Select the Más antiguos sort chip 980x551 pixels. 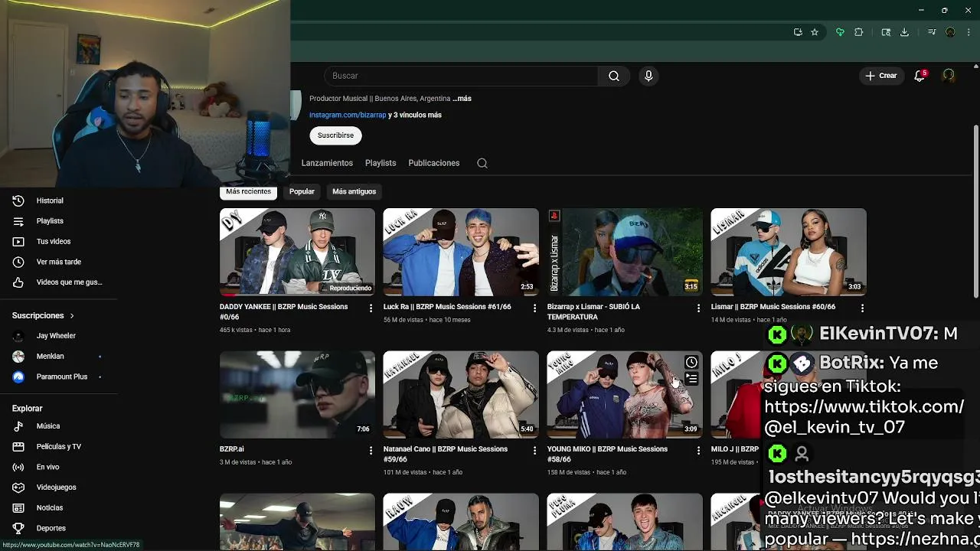click(x=354, y=191)
